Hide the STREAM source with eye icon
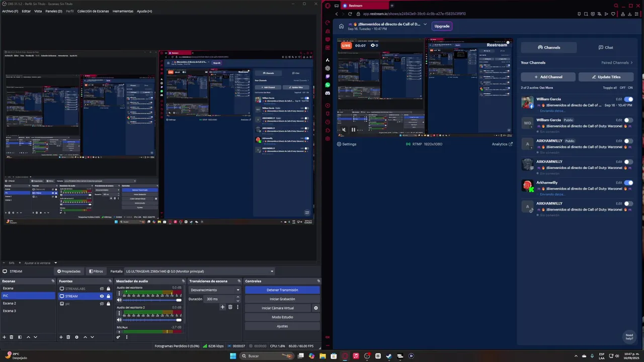 [x=102, y=296]
